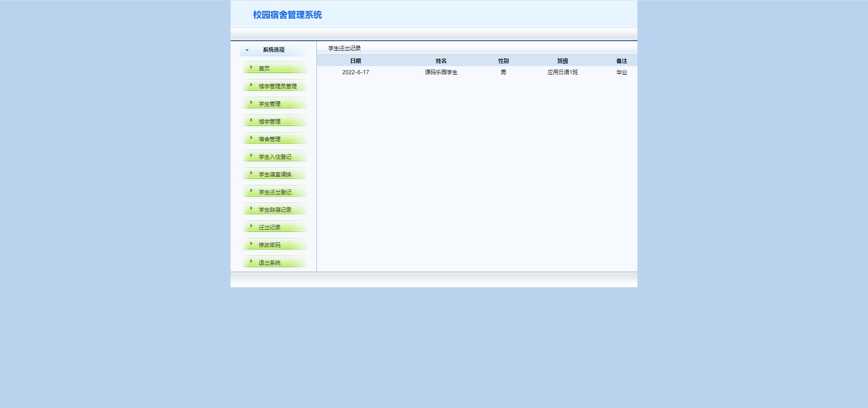Collapse the 系统选项 sidebar header
This screenshot has width=868, height=408.
tap(274, 50)
